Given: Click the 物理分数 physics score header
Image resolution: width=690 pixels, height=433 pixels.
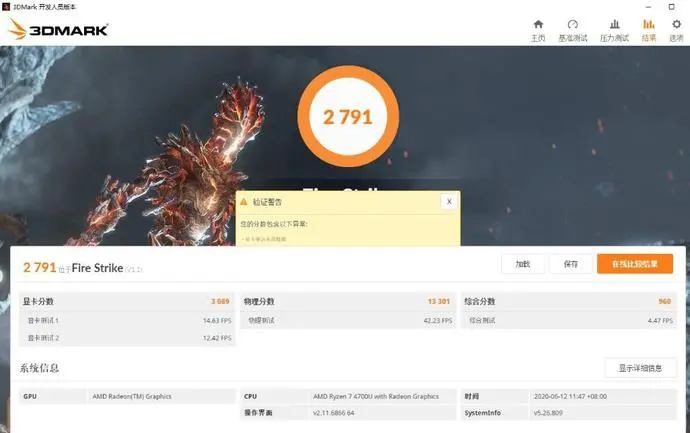Looking at the screenshot, I should 259,301.
